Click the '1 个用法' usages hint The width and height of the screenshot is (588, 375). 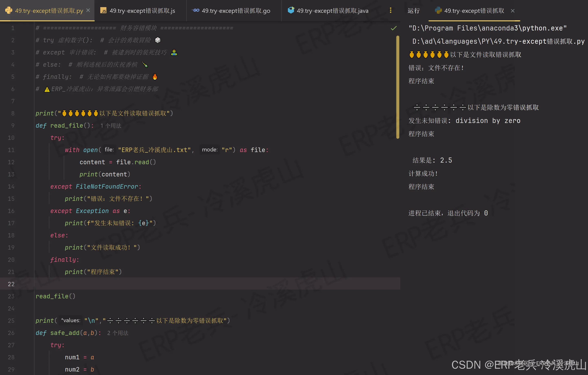click(x=111, y=126)
